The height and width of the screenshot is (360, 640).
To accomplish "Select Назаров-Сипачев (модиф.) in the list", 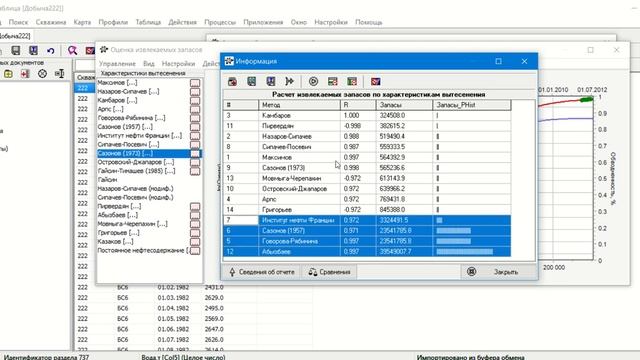I will point(135,189).
